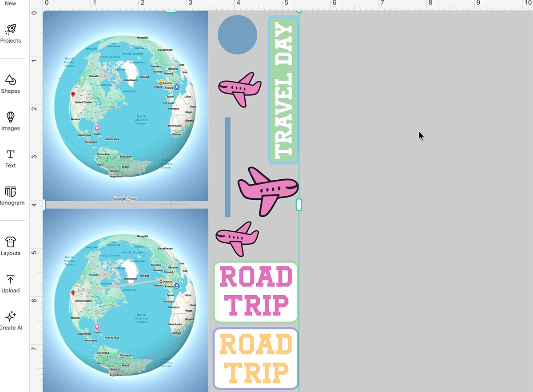Viewport: 533px width, 392px height.
Task: Select the top pink airplane graphic
Action: click(240, 89)
